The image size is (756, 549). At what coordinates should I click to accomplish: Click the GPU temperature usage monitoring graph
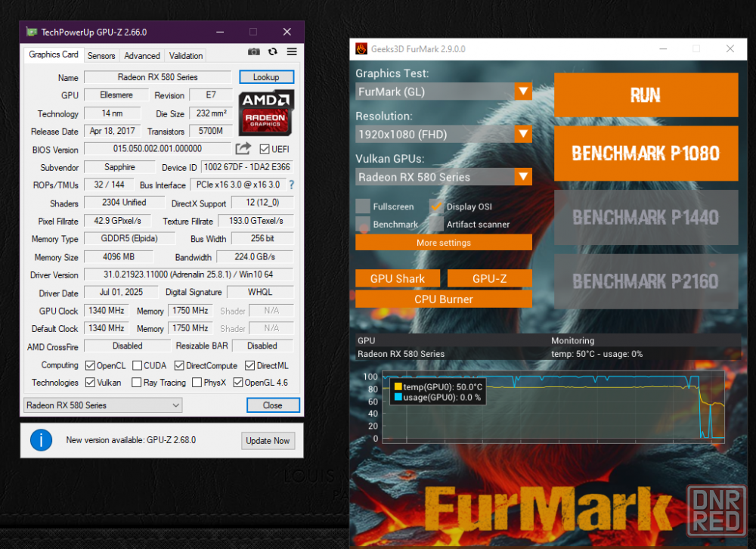point(548,407)
